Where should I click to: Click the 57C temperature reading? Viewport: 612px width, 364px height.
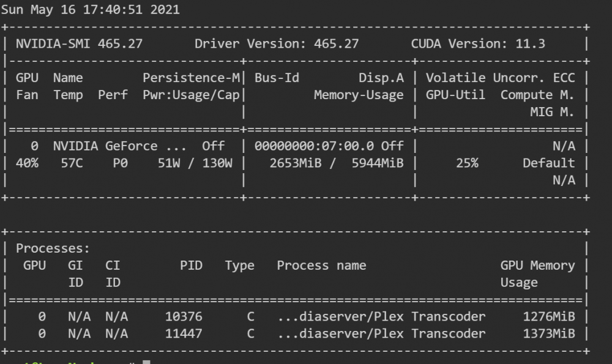point(72,163)
